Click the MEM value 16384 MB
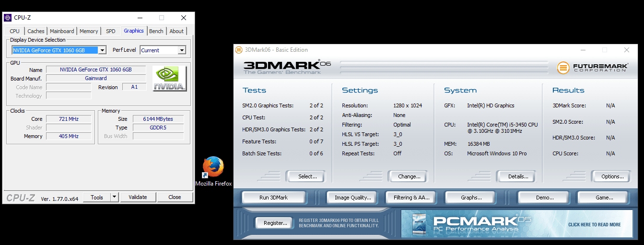644x245 pixels. click(x=479, y=144)
